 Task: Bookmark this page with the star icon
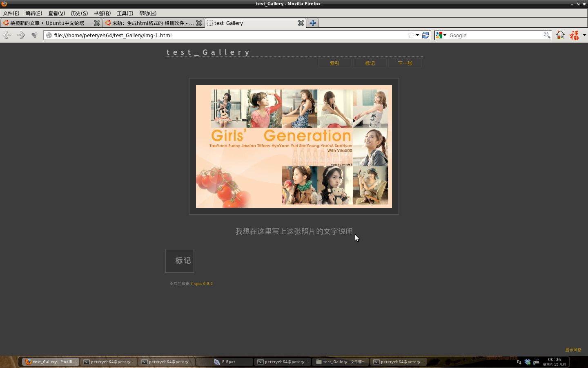411,35
